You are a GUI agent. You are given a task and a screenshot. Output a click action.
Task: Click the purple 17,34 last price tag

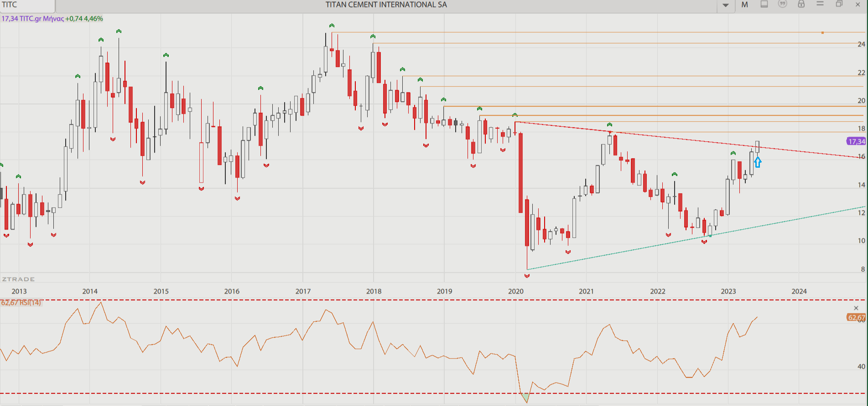856,141
